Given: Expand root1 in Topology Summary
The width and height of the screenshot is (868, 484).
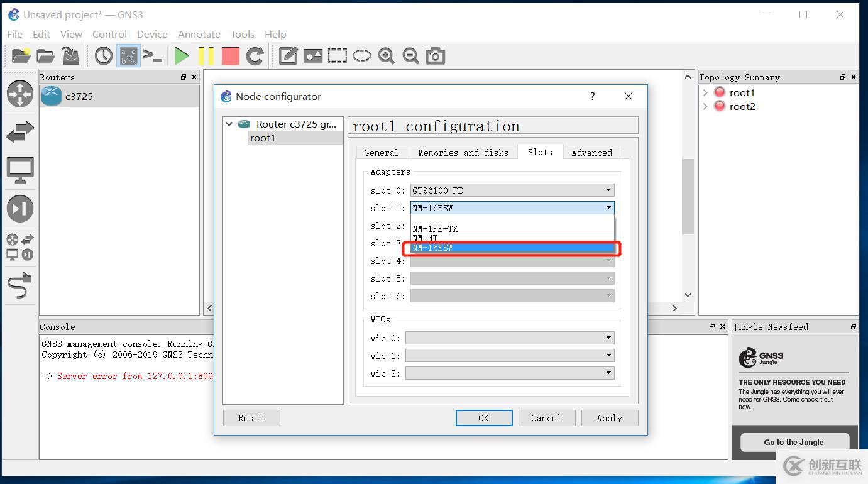Looking at the screenshot, I should pyautogui.click(x=705, y=92).
